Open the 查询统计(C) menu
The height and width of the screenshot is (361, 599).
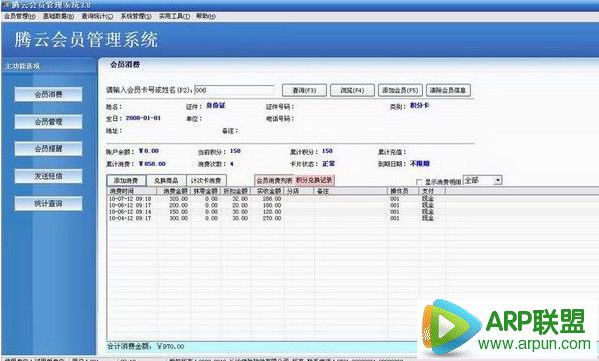point(97,16)
